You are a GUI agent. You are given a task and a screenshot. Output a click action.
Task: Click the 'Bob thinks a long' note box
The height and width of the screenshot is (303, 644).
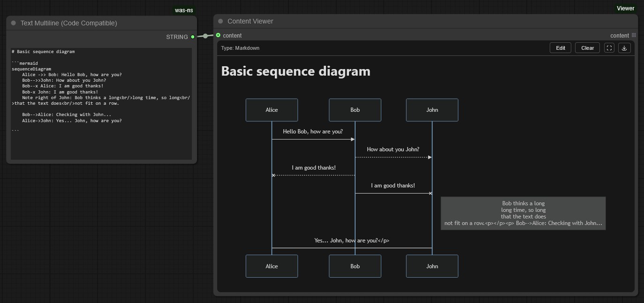point(523,213)
